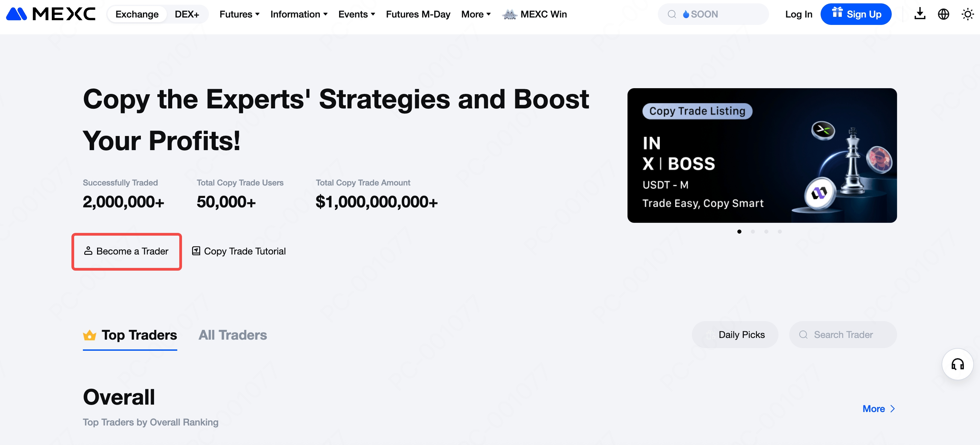Click the crown icon beside Top Traders
The height and width of the screenshot is (445, 980).
point(89,335)
